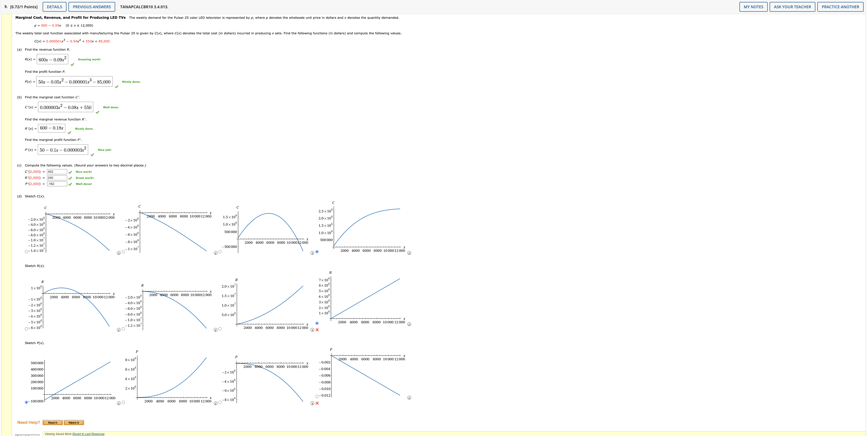Open MY NOTES
Viewport: 868px width, 436px height.
click(x=753, y=7)
